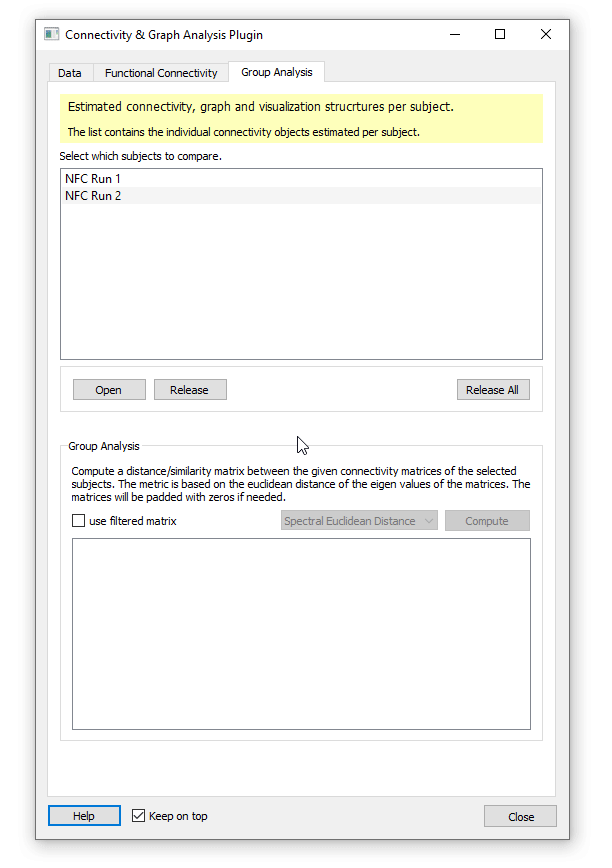Select NFC Run 1 in the subjects list
This screenshot has height=868, width=612.
(93, 179)
